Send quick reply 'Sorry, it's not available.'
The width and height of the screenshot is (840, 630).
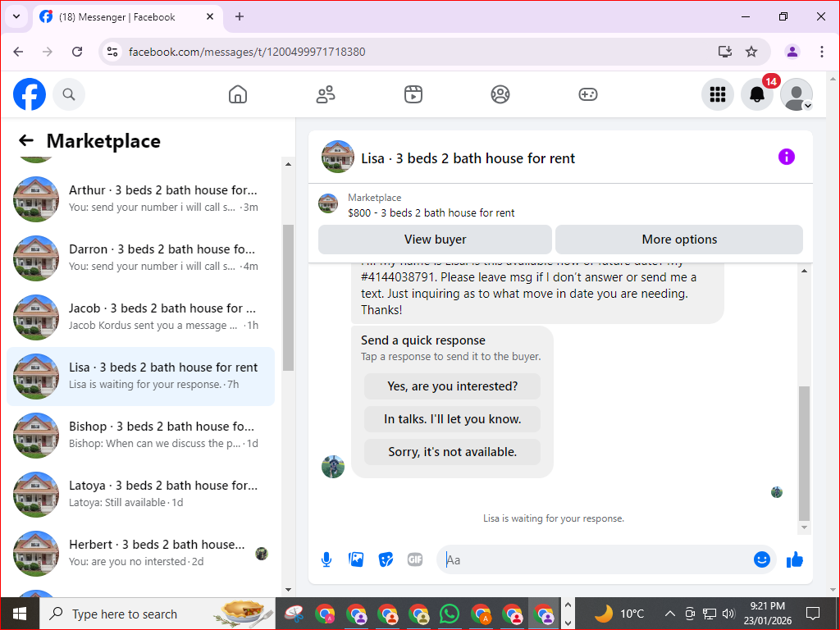coord(452,452)
